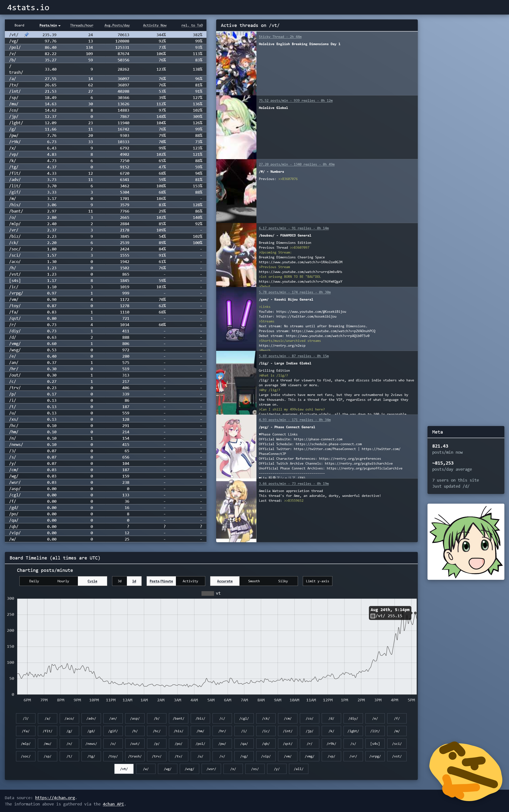Click the vt legend color swatch
The image size is (509, 812).
(x=207, y=593)
